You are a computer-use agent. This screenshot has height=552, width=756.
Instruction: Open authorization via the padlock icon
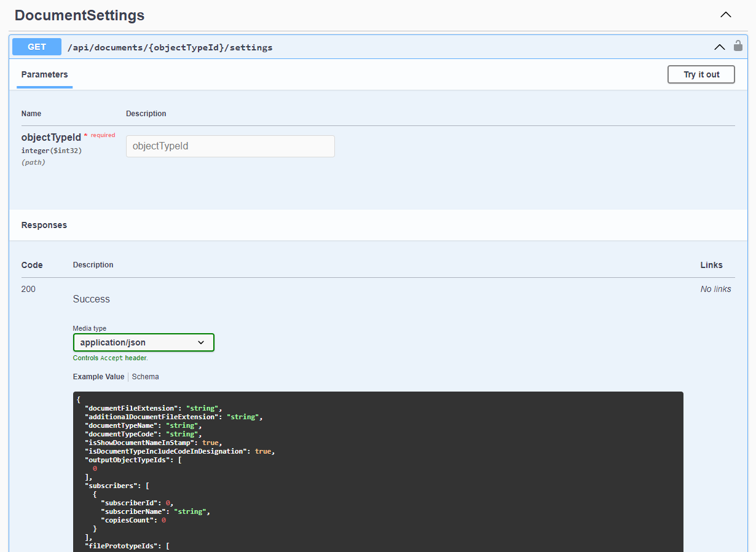tap(738, 46)
